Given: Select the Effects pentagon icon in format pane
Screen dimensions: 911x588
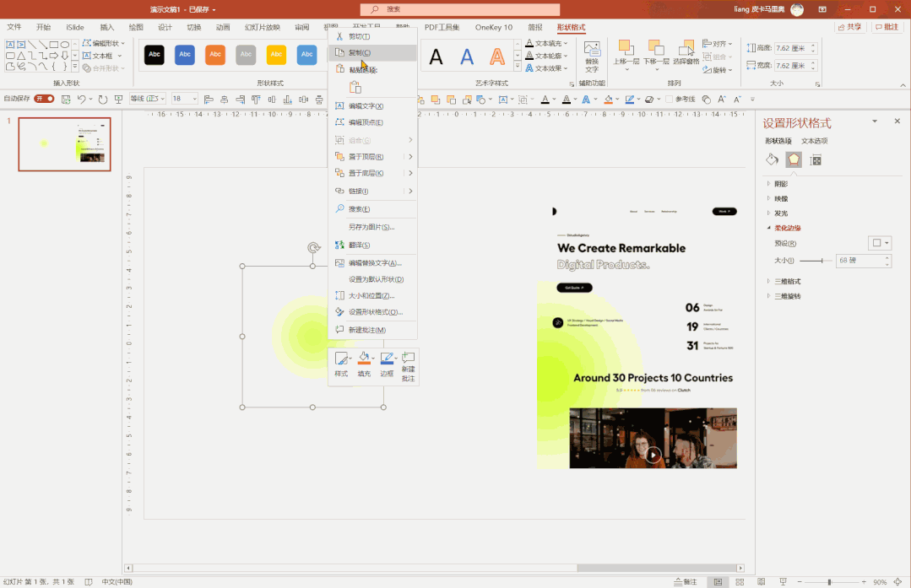Looking at the screenshot, I should [x=794, y=159].
